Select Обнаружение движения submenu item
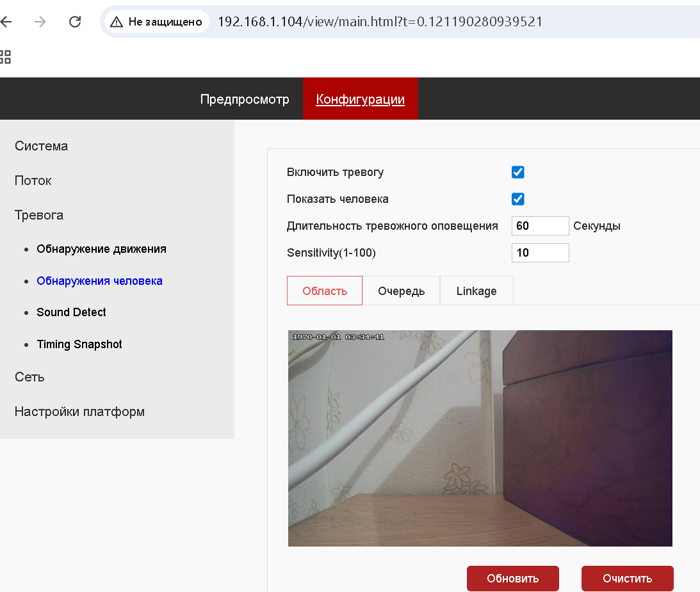Screen dimensions: 700x592 tap(101, 249)
